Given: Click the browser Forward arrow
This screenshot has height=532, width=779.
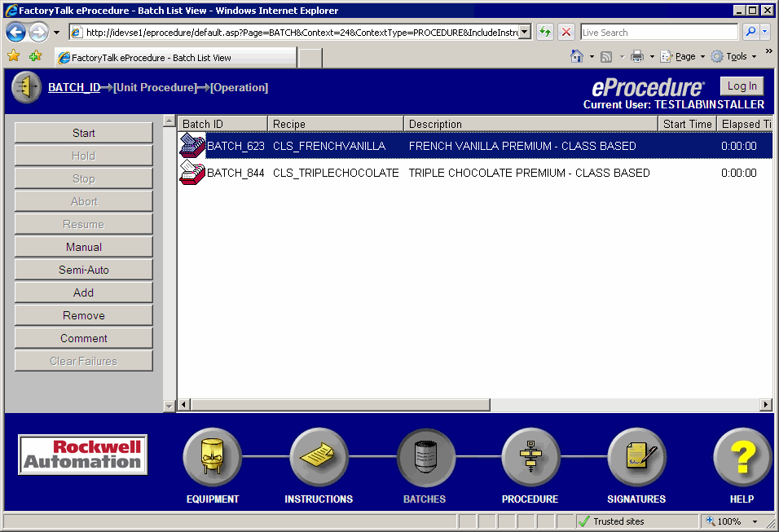Looking at the screenshot, I should pyautogui.click(x=38, y=33).
